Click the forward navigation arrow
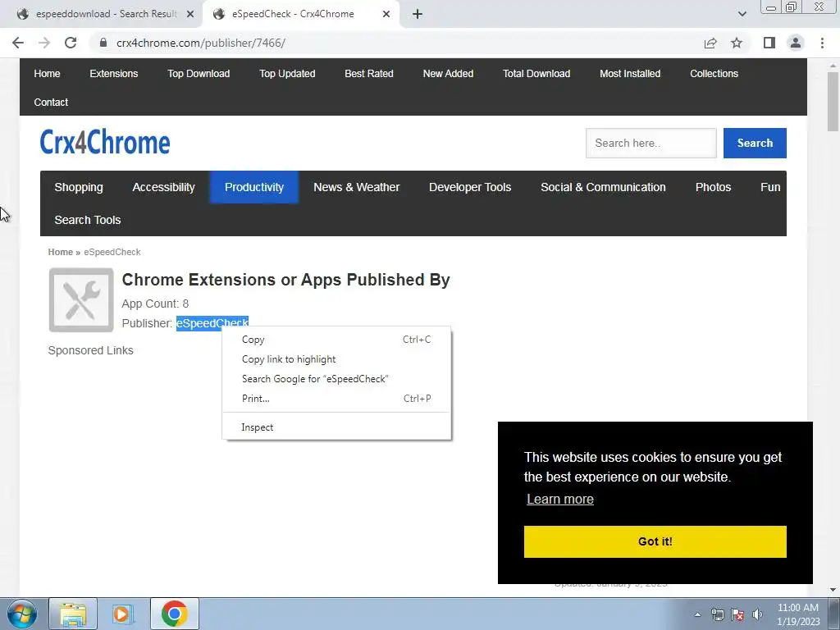 point(44,43)
